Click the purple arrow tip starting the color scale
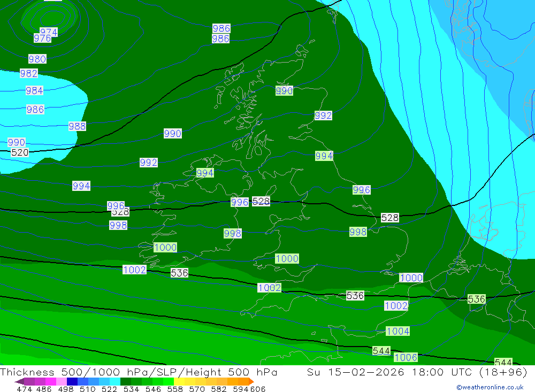Screen dimensions: 535x392 pos(19,381)
